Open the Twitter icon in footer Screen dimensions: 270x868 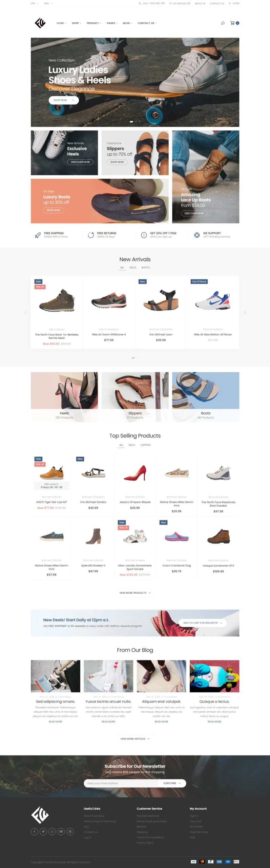43,831
